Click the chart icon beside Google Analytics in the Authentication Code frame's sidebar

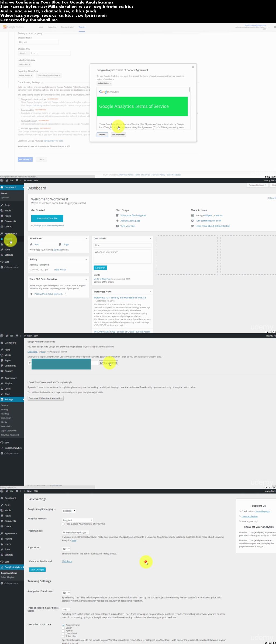(x=2, y=448)
